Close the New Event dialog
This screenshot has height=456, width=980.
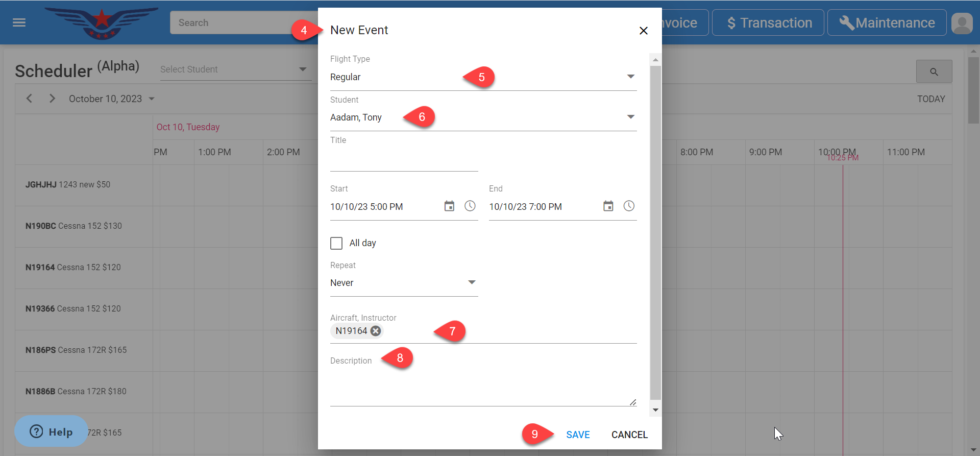coord(643,31)
